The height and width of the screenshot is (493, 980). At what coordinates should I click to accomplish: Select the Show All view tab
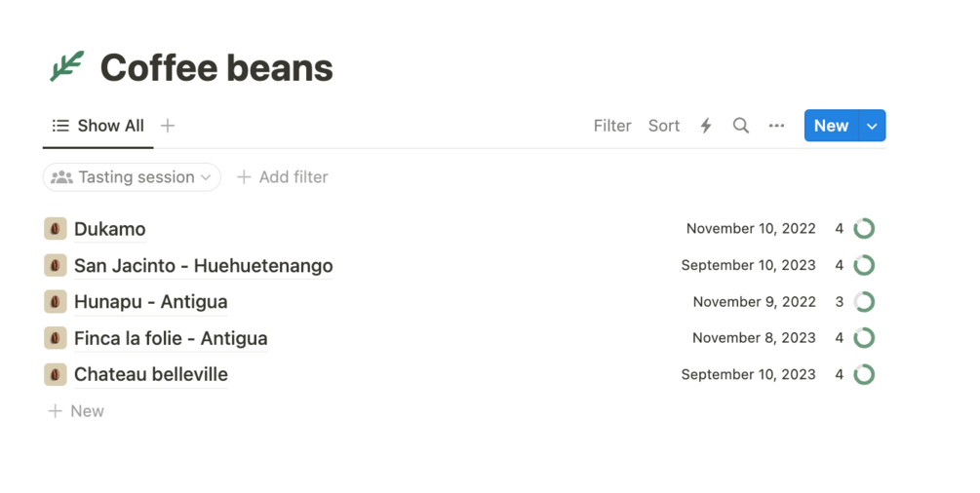[x=98, y=126]
